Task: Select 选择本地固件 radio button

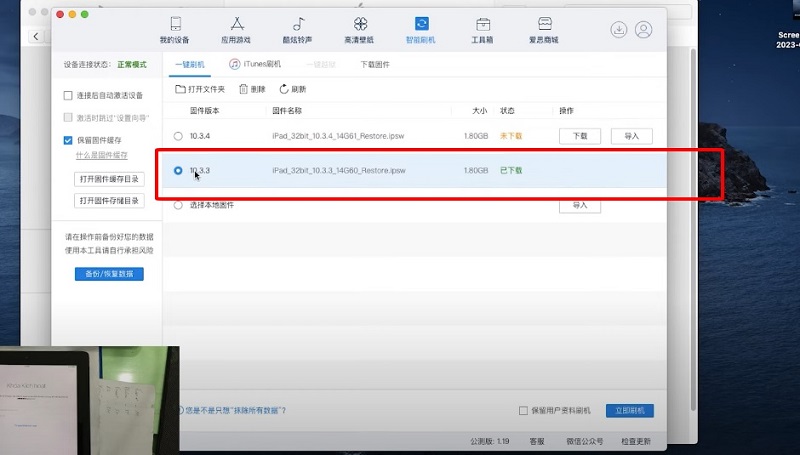Action: click(x=178, y=205)
